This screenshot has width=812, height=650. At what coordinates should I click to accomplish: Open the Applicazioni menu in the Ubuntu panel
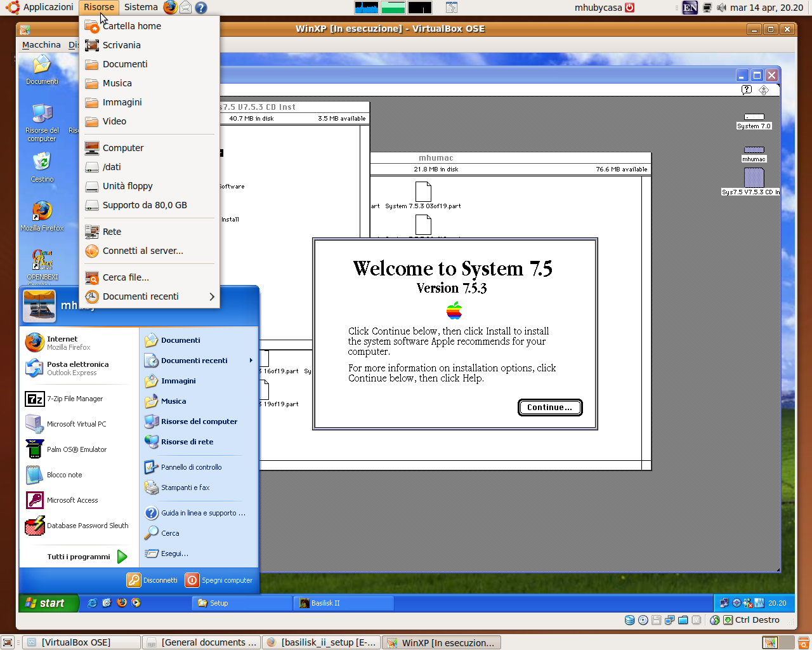40,8
